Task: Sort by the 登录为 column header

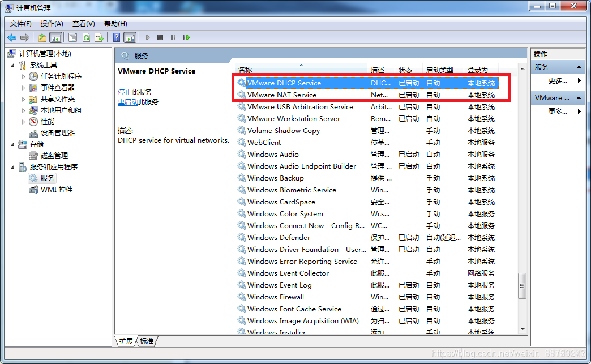Action: click(481, 70)
